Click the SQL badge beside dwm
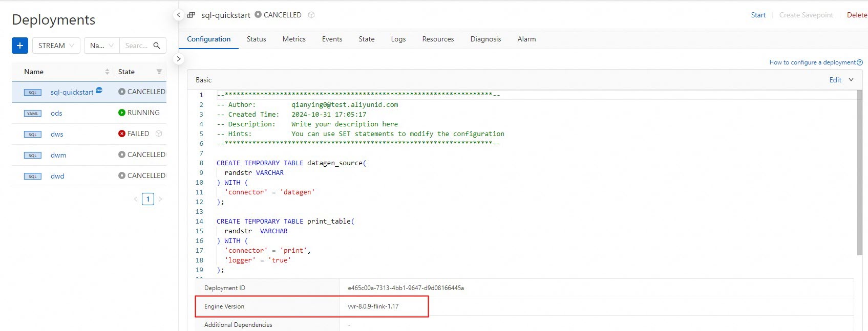This screenshot has width=868, height=331. click(x=33, y=156)
